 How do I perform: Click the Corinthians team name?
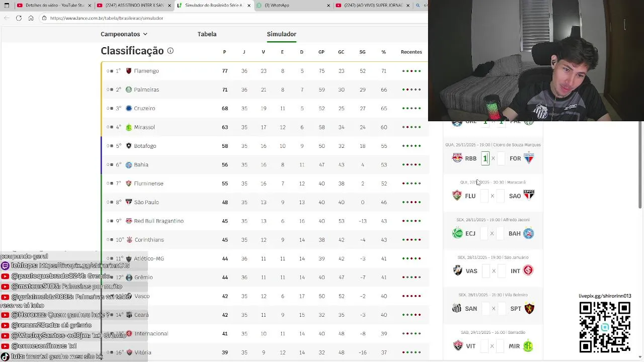point(149,240)
